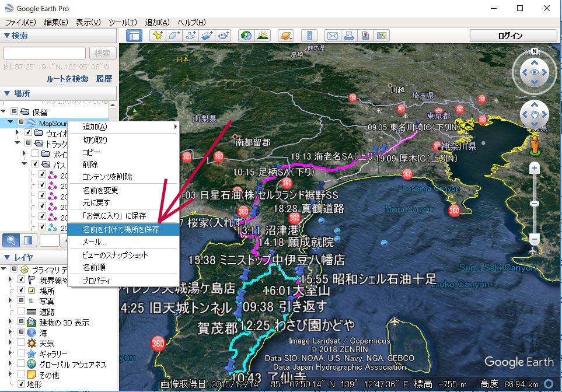Collapse the レイヤ layers panel
This screenshot has height=392, width=562.
point(6,257)
